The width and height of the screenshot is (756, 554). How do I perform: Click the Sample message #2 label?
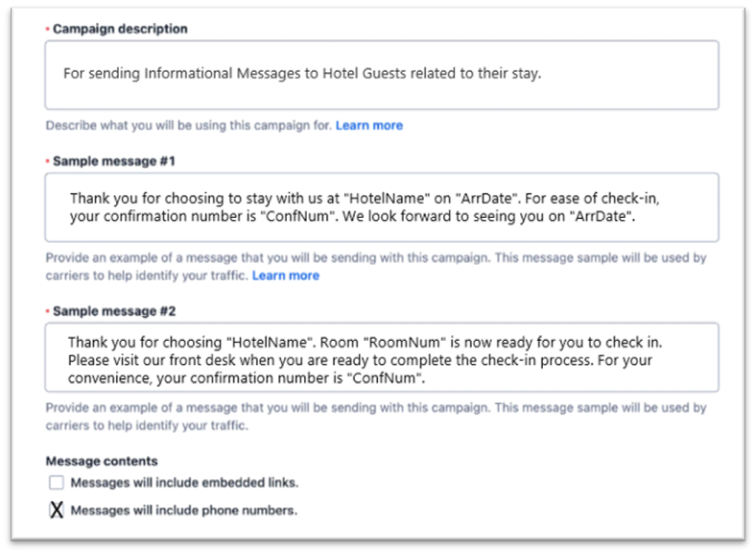(113, 311)
